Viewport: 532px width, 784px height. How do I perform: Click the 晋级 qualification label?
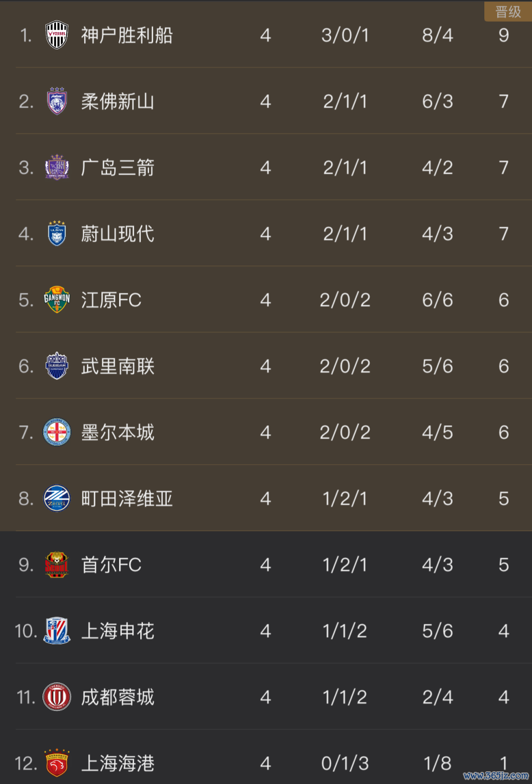click(508, 12)
